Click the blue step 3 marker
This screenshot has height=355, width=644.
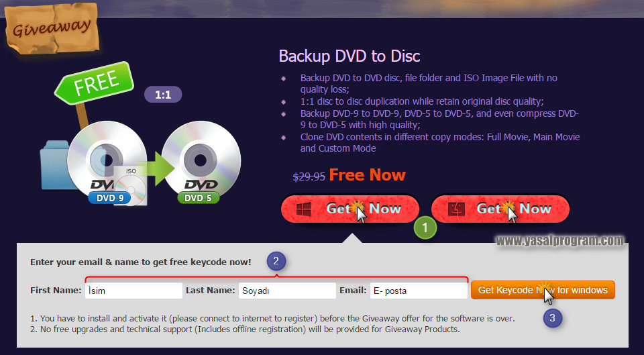[x=552, y=317]
